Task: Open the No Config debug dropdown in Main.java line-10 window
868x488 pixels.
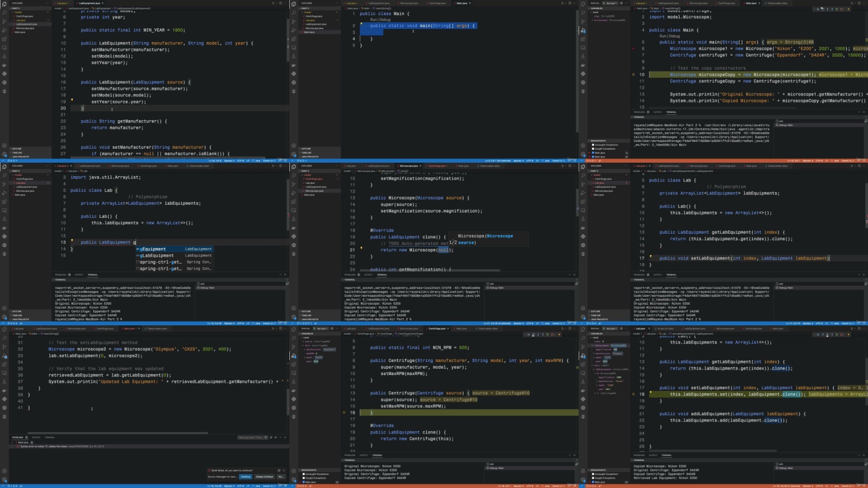Action: (x=611, y=3)
